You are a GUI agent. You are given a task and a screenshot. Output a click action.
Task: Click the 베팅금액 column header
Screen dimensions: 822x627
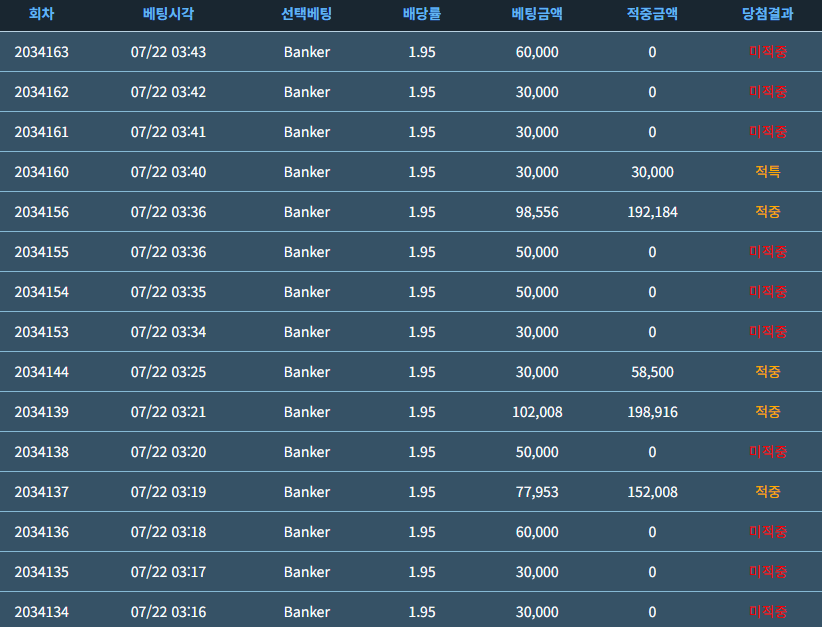537,14
